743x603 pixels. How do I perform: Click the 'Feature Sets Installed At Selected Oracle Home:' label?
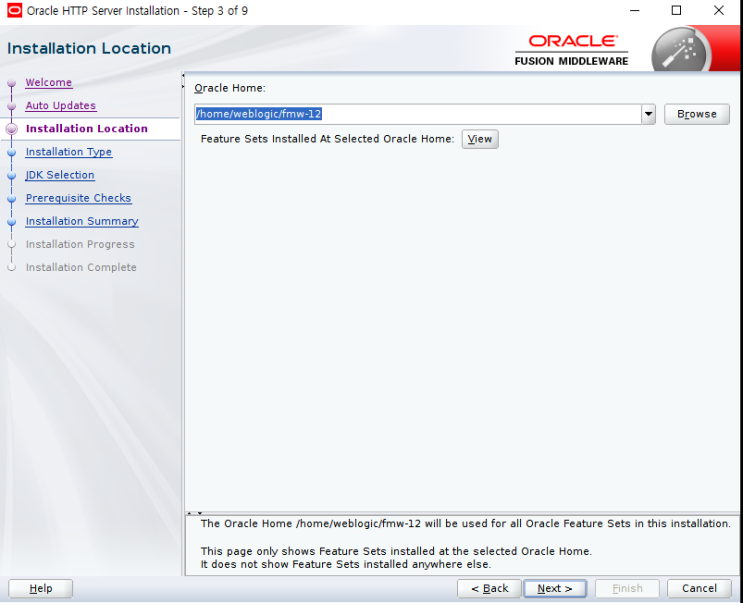(x=327, y=139)
